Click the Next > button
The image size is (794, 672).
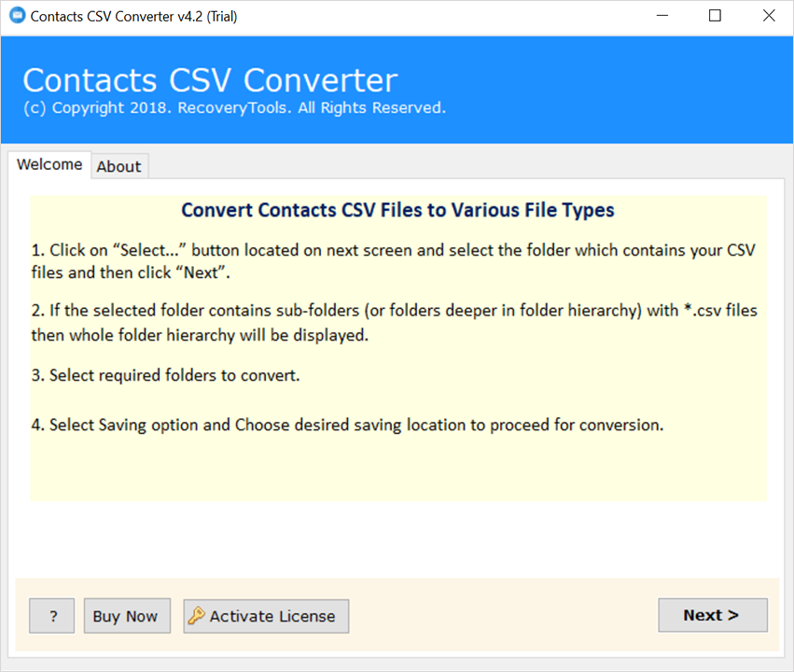click(x=713, y=615)
